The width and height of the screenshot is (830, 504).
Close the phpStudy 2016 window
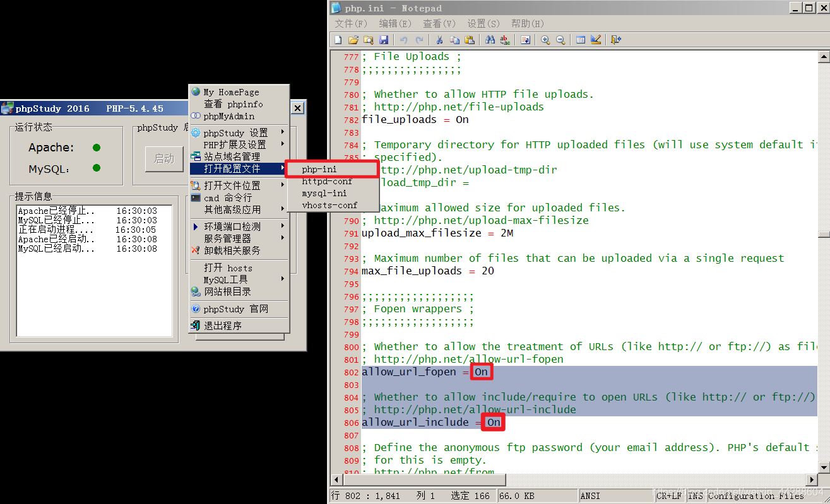(298, 108)
